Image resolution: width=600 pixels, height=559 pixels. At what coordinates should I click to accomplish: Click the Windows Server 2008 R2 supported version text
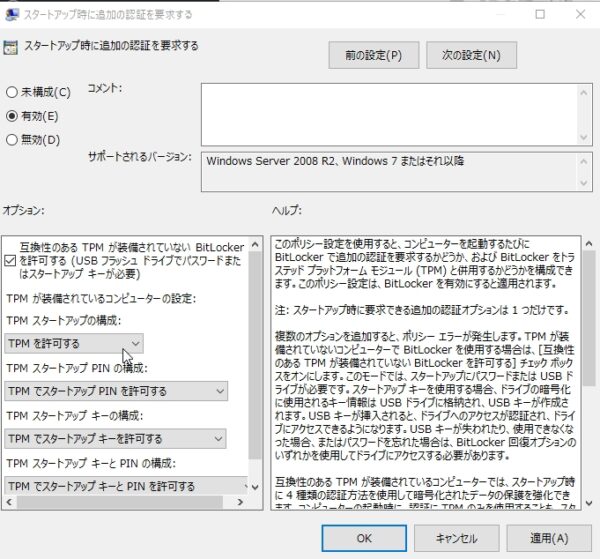[x=335, y=161]
